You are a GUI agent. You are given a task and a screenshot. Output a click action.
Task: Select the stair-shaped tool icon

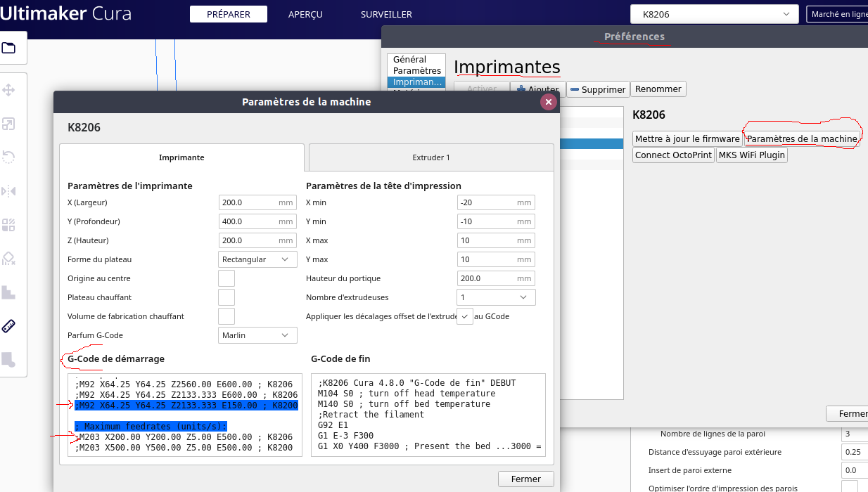click(x=9, y=292)
